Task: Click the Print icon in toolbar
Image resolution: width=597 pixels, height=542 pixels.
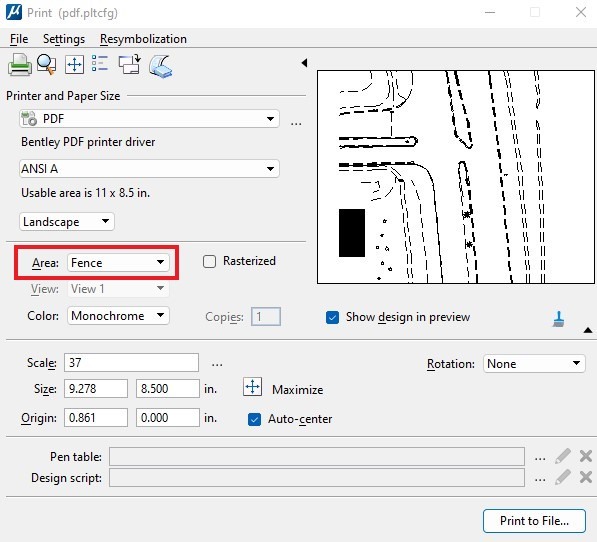Action: [19, 65]
